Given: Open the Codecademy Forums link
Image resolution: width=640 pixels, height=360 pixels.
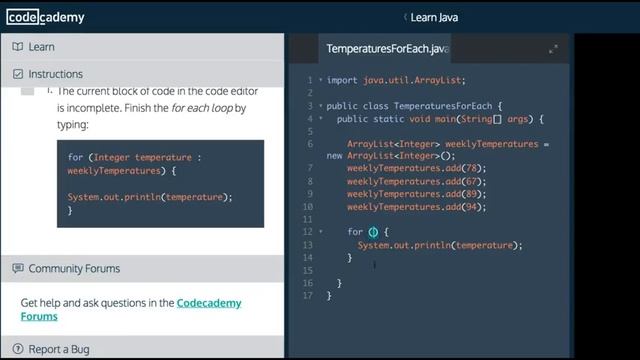Looking at the screenshot, I should coord(131,309).
